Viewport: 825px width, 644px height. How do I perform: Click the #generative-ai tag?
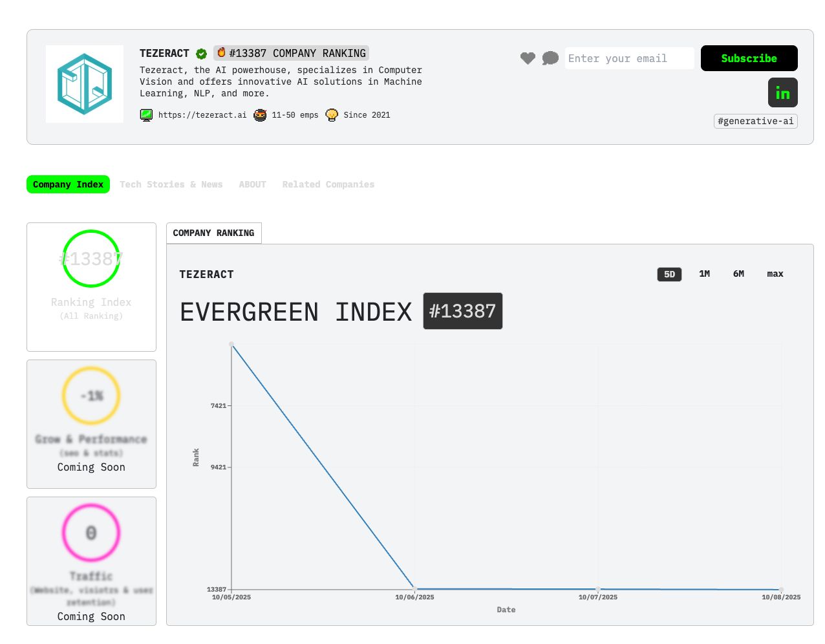[x=755, y=121]
